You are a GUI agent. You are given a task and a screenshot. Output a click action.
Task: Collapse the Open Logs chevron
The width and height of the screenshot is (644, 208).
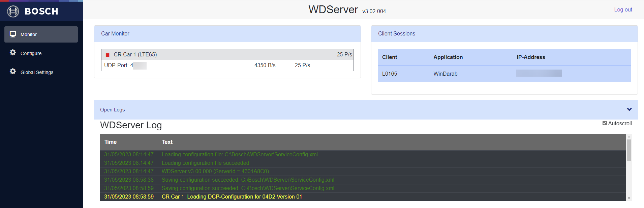pos(629,109)
